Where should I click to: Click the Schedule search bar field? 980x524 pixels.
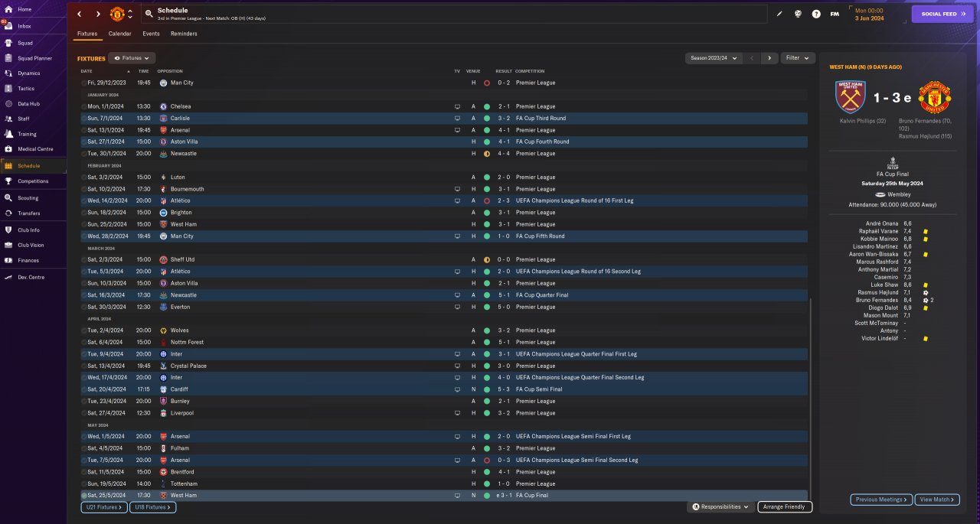(455, 14)
